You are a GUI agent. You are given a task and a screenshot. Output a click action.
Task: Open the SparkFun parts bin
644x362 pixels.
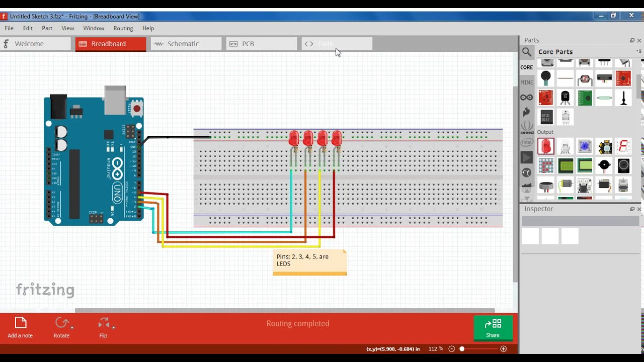[x=527, y=112]
